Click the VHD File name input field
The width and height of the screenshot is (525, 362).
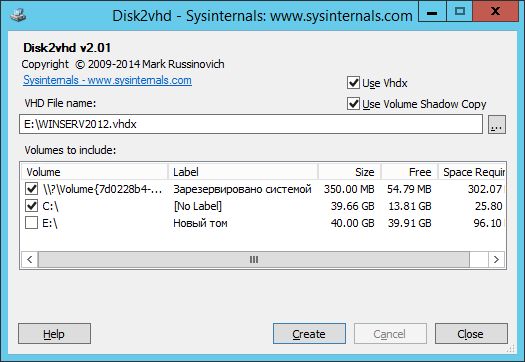pyautogui.click(x=251, y=124)
